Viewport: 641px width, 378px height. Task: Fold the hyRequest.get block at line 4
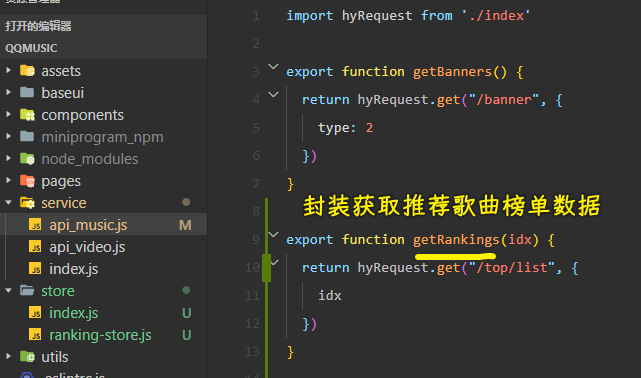click(x=273, y=94)
